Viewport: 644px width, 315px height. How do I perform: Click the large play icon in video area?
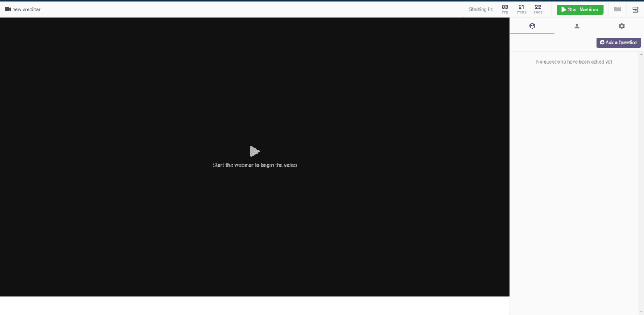255,152
